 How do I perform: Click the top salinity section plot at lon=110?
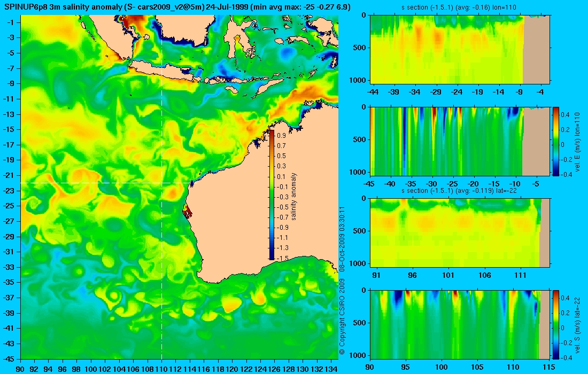[460, 50]
